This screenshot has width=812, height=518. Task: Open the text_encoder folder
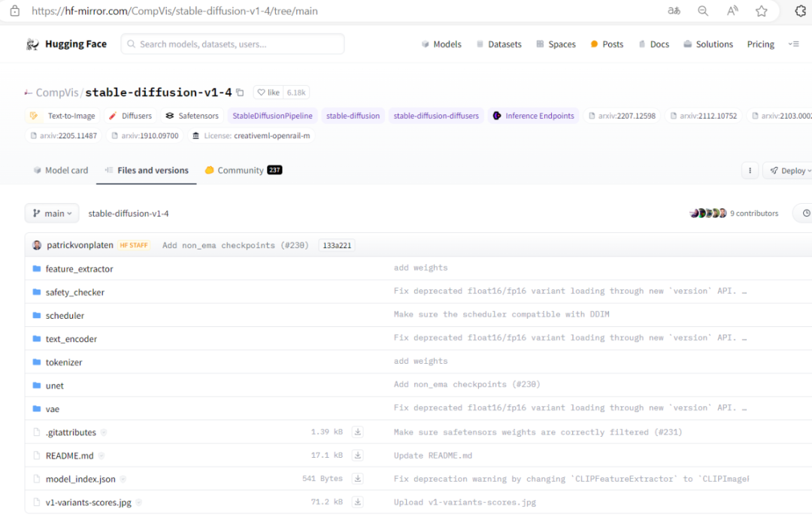(71, 339)
